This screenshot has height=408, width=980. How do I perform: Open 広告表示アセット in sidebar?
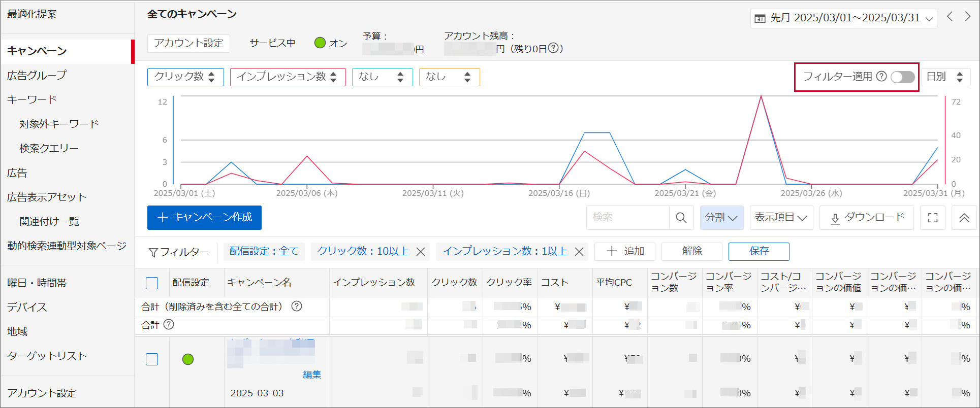click(47, 197)
